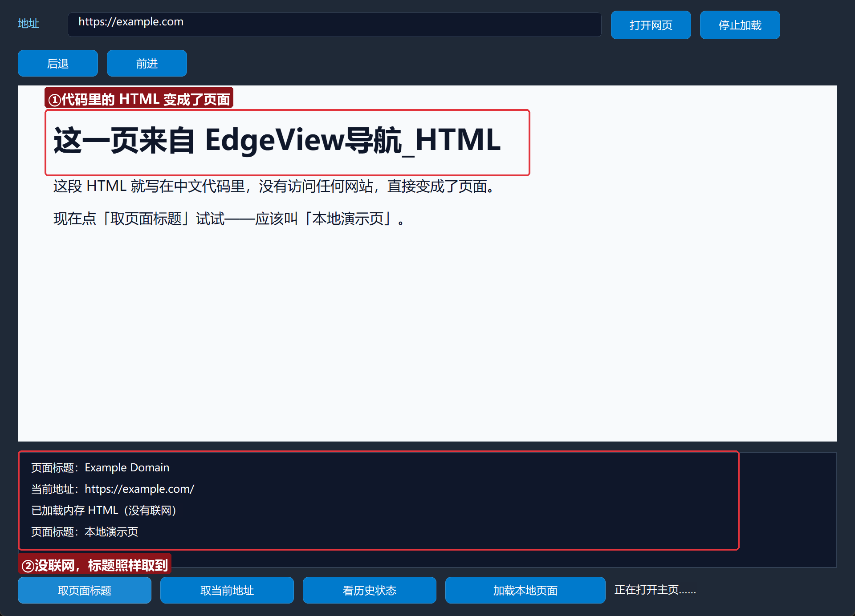Go forward with the 前进 button

coord(147,63)
